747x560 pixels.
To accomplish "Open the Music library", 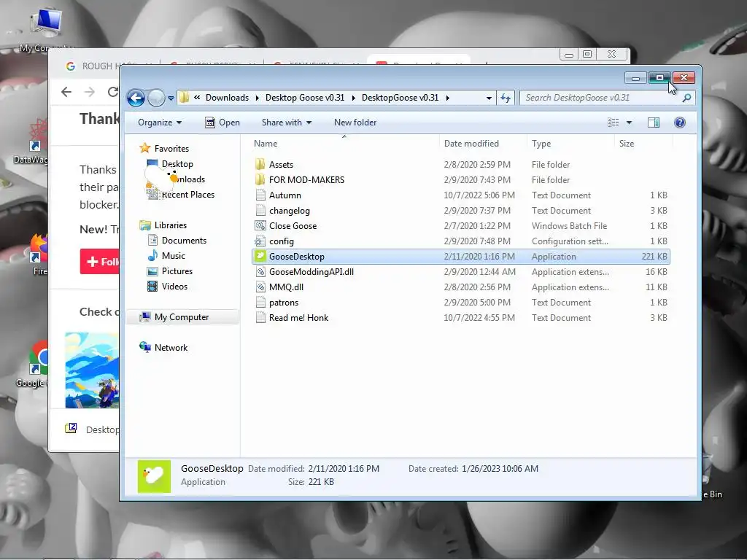I will (x=174, y=256).
